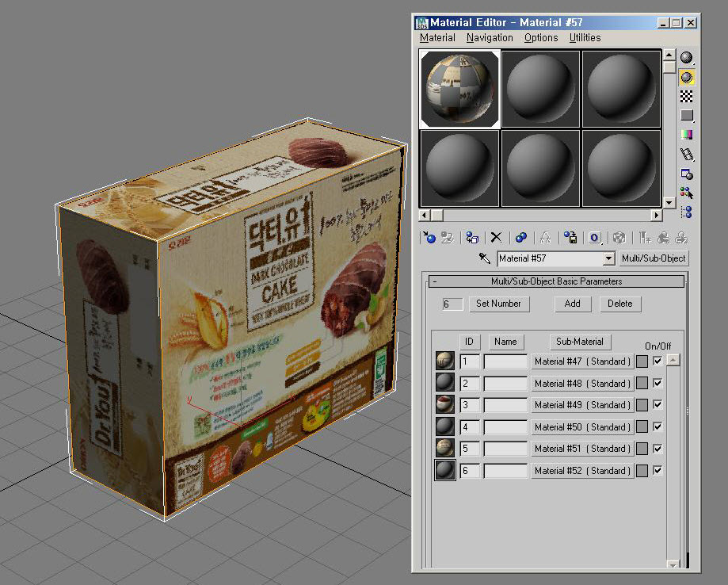
Task: Toggle the Backlight icon
Action: 687,77
